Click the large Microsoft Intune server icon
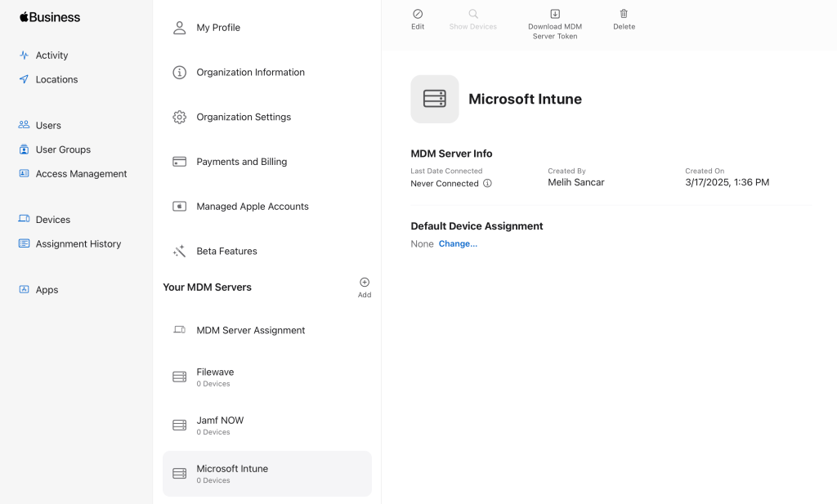Screen dimensions: 837x504 coord(435,99)
